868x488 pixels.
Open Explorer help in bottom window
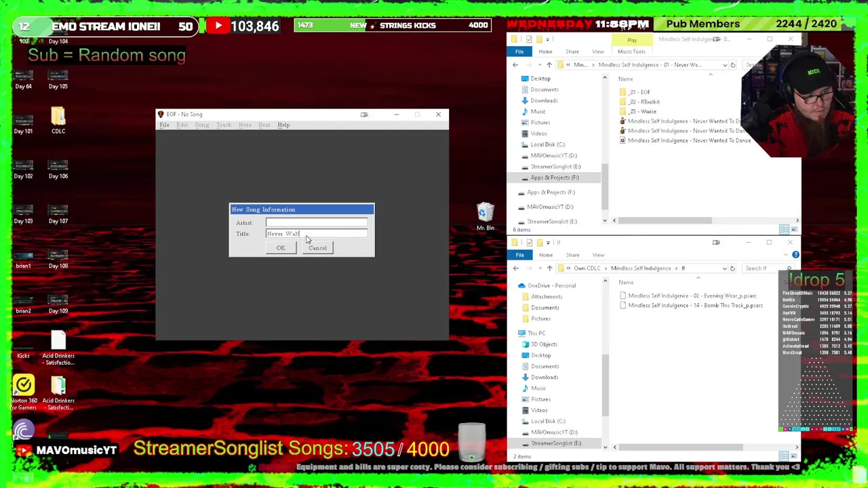point(795,255)
